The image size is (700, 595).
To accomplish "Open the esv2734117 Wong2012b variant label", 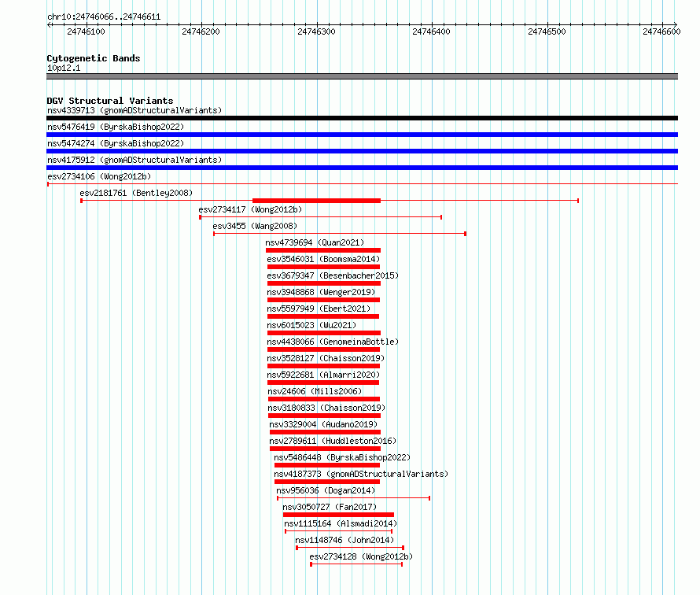I will click(x=250, y=209).
